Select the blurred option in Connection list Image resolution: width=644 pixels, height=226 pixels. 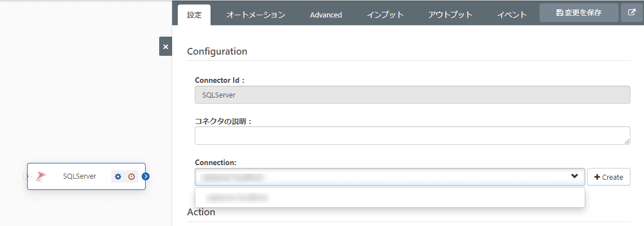(237, 198)
